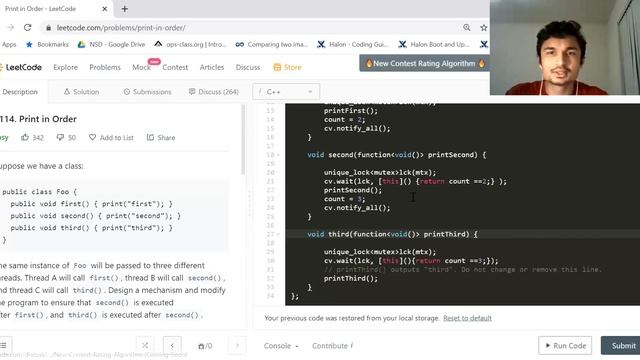Open the LeetCode Store link
Viewport: 640px width, 360px height.
(x=287, y=67)
